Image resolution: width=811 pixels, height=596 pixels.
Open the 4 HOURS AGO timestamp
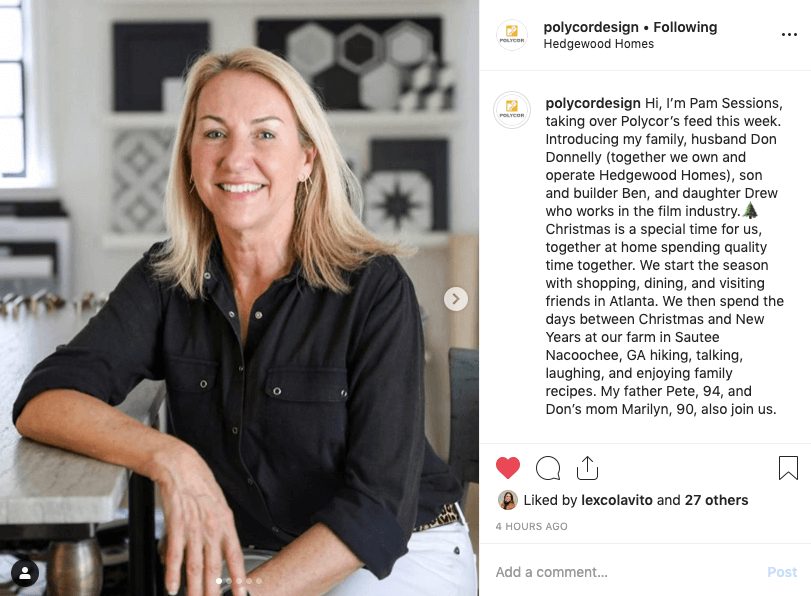531,526
